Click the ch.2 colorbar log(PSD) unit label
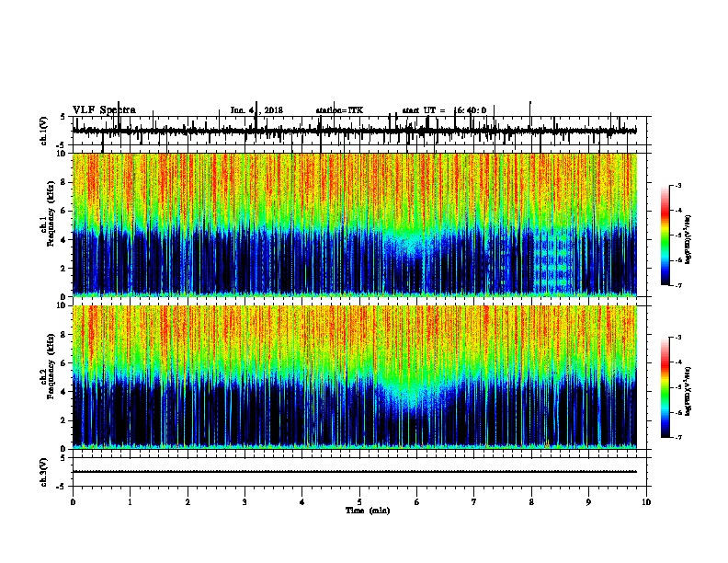This screenshot has width=728, height=563. (688, 392)
